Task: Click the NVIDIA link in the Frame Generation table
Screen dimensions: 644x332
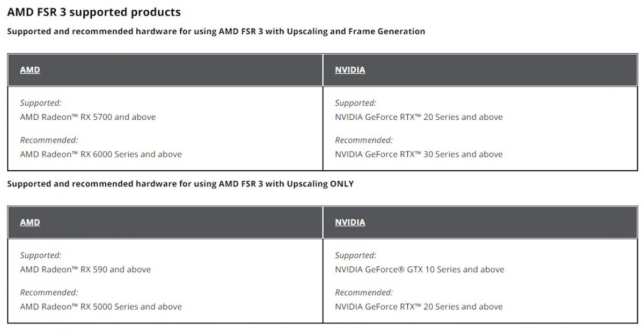Action: coord(350,70)
